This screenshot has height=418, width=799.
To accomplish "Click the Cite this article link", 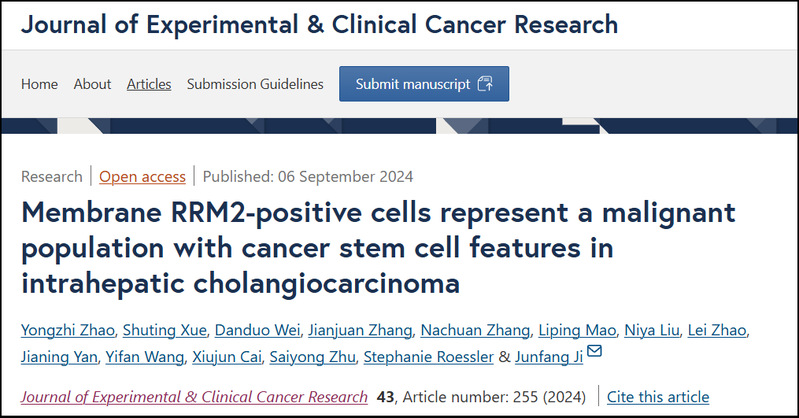I will pos(657,396).
